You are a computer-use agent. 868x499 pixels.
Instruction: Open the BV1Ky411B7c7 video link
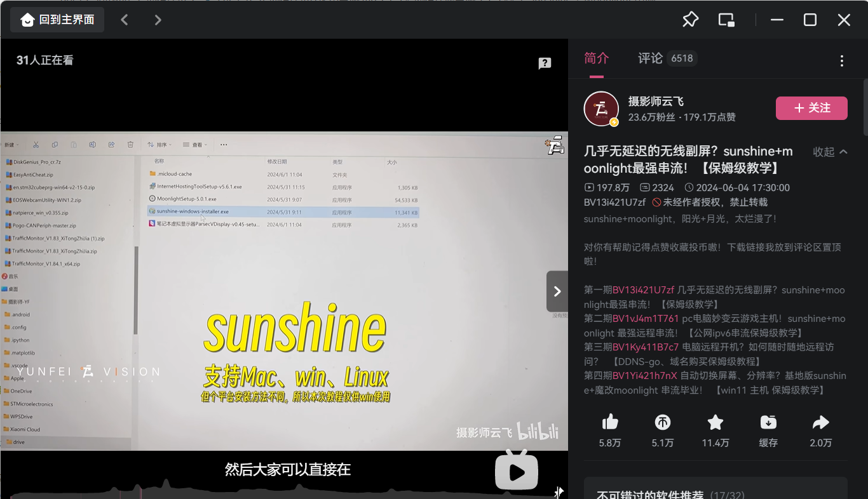pos(646,347)
